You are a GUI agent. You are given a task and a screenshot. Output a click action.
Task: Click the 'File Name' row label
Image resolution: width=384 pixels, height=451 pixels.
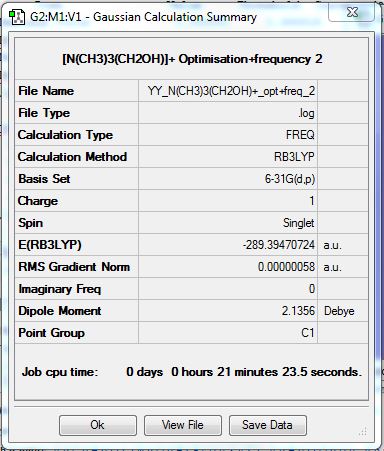pos(46,91)
